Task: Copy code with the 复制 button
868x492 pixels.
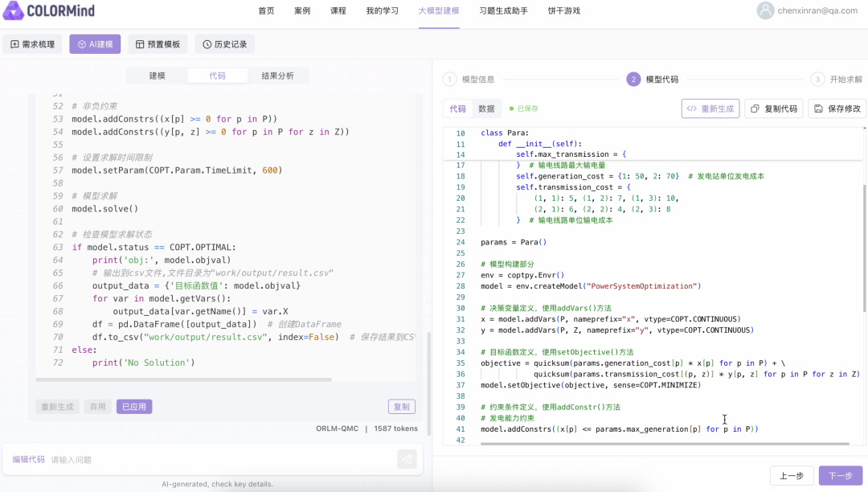Action: click(x=402, y=407)
